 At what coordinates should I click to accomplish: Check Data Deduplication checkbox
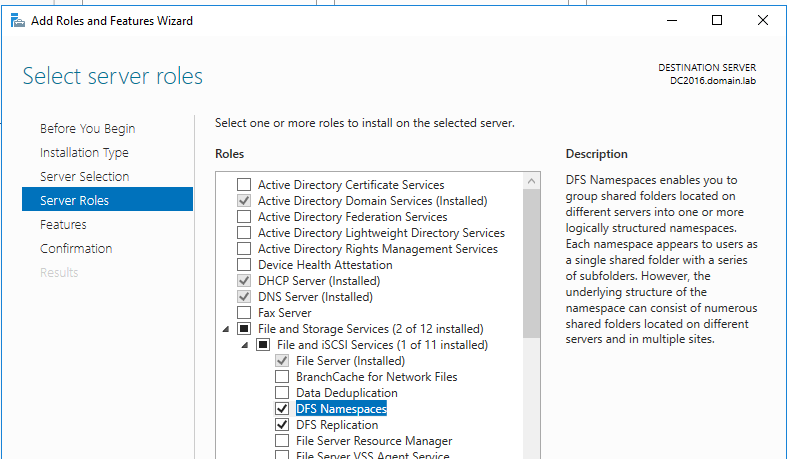tap(282, 393)
